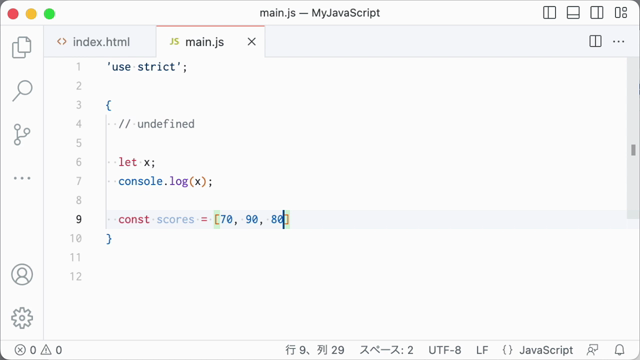The height and width of the screenshot is (360, 640).
Task: Open feedback icon in status bar
Action: [x=592, y=350]
